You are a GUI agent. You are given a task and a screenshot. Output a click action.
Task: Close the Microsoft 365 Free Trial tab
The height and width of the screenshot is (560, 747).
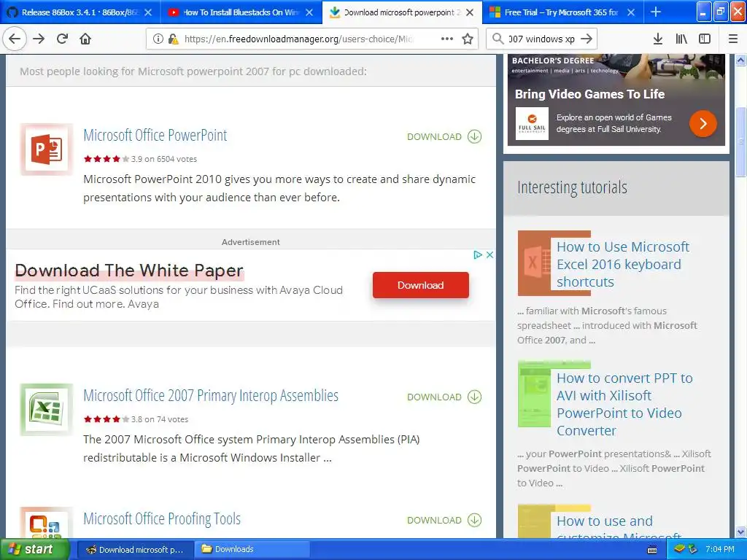pyautogui.click(x=631, y=12)
